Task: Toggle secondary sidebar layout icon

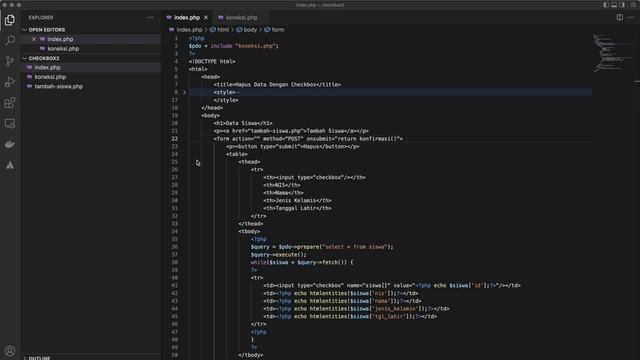Action: click(622, 5)
